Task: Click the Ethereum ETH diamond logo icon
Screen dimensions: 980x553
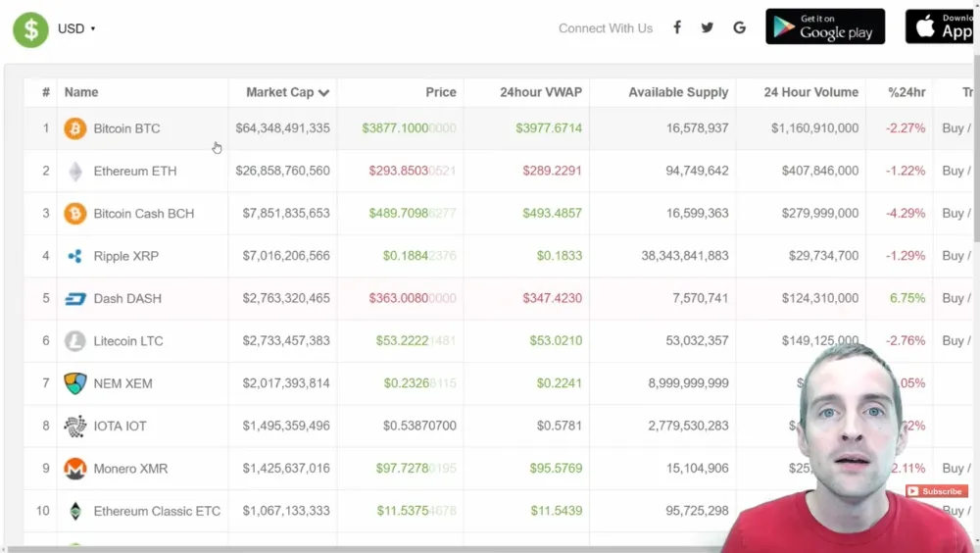Action: pos(75,171)
